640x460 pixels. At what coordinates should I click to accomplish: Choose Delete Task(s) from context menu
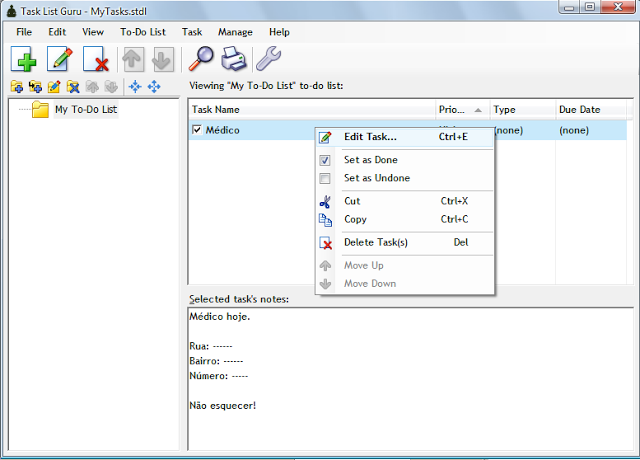tap(404, 242)
